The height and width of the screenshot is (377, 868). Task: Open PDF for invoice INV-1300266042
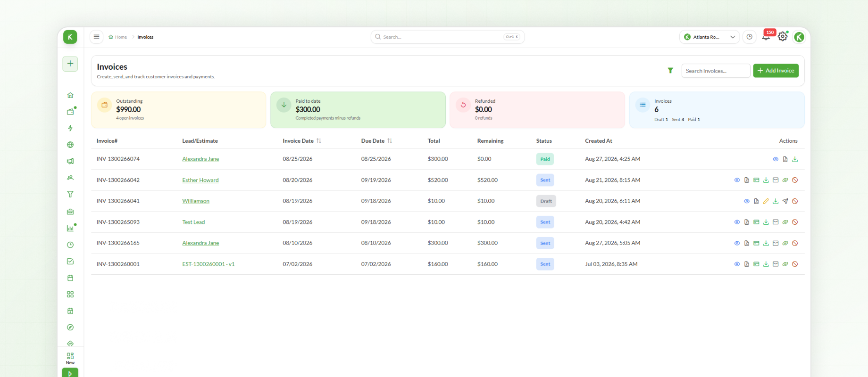(747, 180)
